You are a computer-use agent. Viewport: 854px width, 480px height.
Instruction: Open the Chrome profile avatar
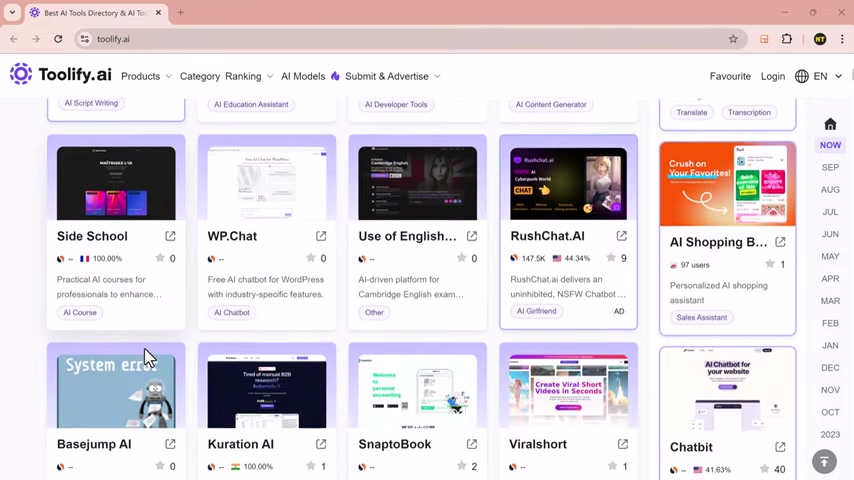(x=820, y=39)
